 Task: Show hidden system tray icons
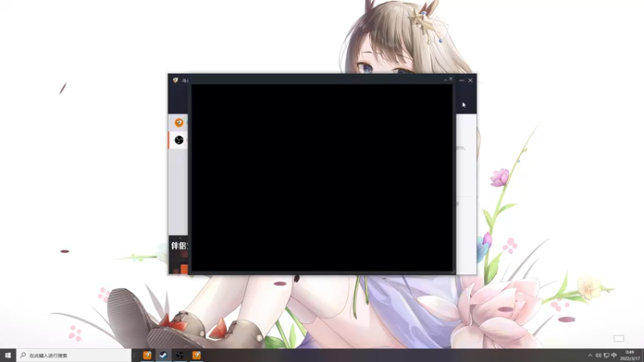pos(590,356)
